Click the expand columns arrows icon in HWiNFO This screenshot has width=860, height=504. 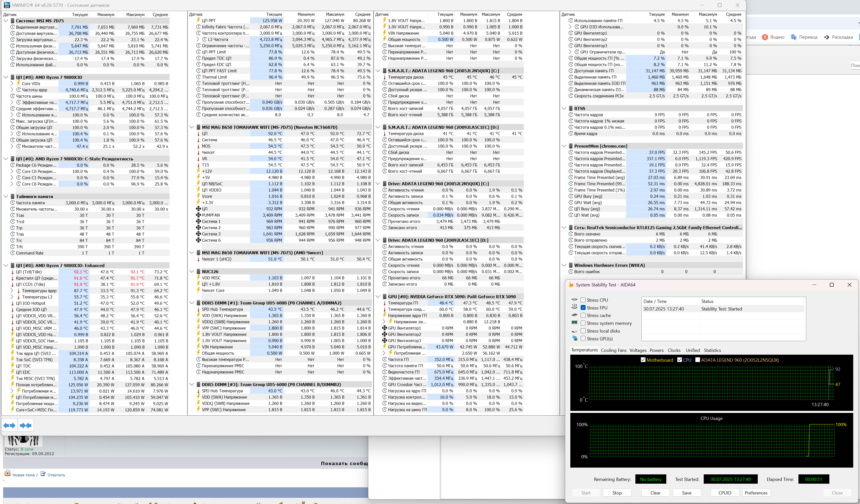pyautogui.click(x=9, y=425)
